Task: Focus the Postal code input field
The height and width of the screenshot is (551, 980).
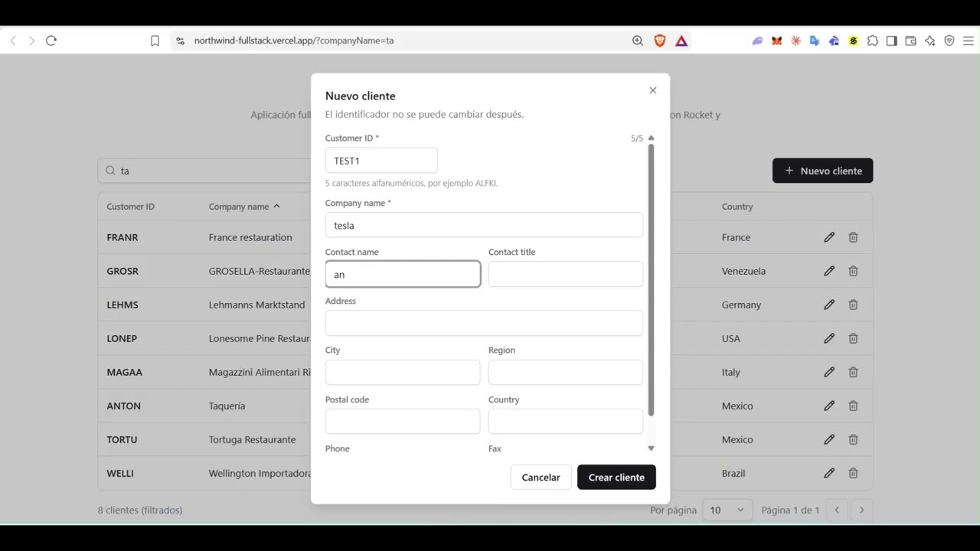Action: pos(403,422)
